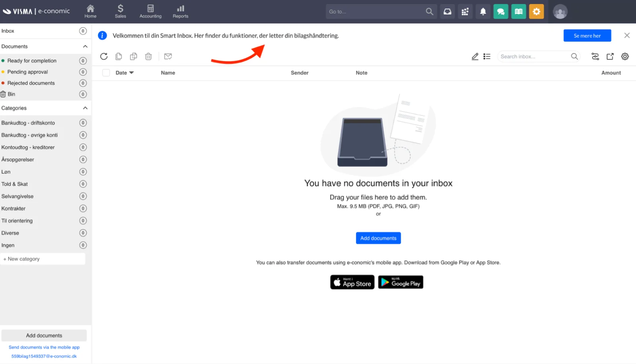Switch to list view using the list icon
The image size is (636, 364).
(x=487, y=56)
